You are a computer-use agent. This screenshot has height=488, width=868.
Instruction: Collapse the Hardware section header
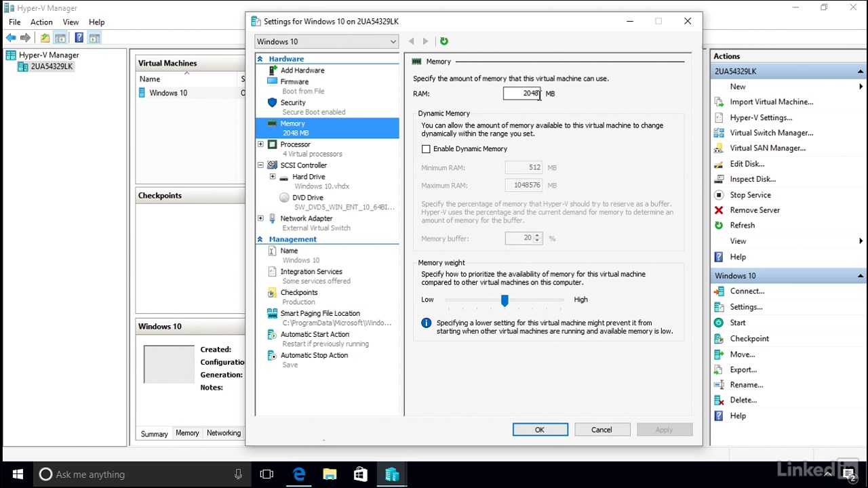(260, 59)
